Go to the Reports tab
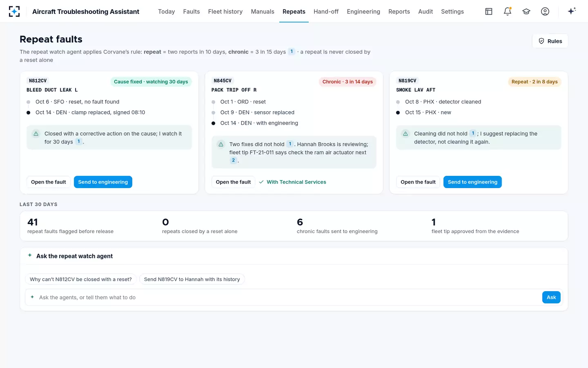 (x=399, y=11)
